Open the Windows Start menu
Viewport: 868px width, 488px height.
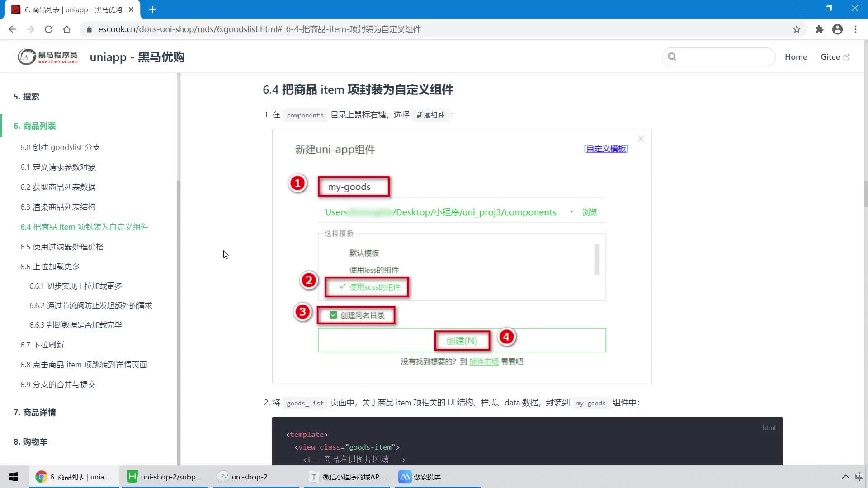tap(14, 477)
